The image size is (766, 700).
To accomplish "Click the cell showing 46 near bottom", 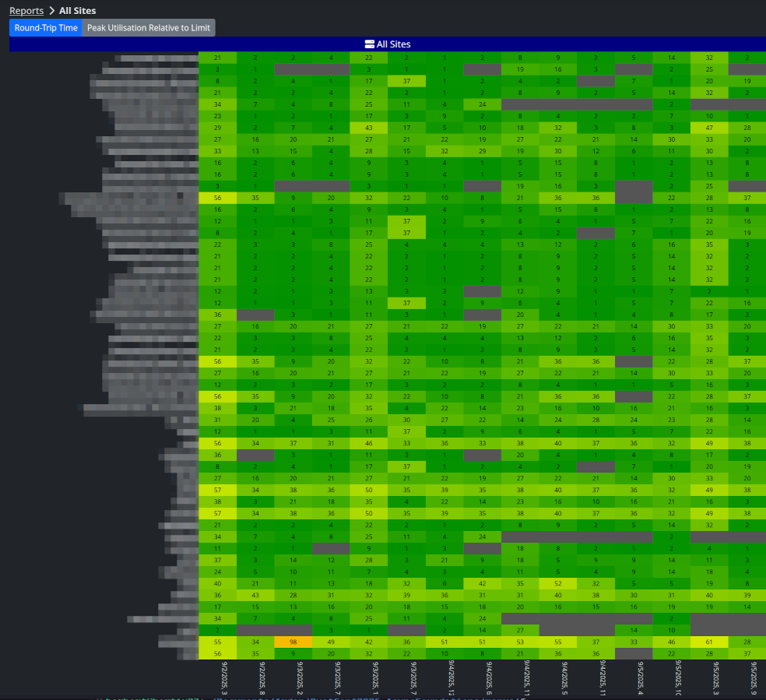I will click(671, 641).
